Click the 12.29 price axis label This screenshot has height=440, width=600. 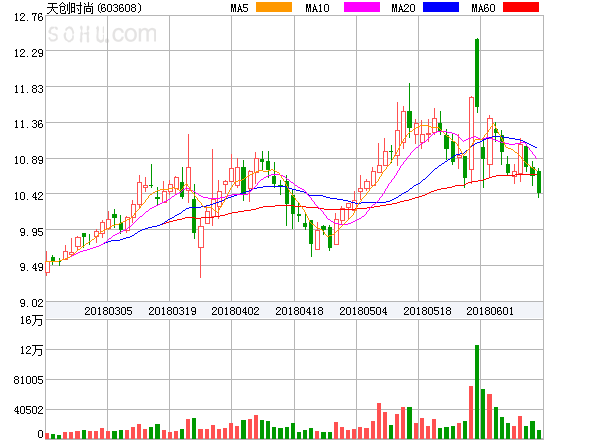pos(29,53)
